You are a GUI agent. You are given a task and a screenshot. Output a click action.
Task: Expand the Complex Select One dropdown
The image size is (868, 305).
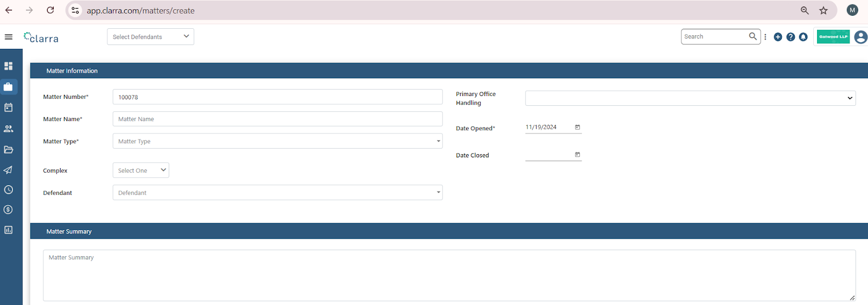click(x=141, y=170)
